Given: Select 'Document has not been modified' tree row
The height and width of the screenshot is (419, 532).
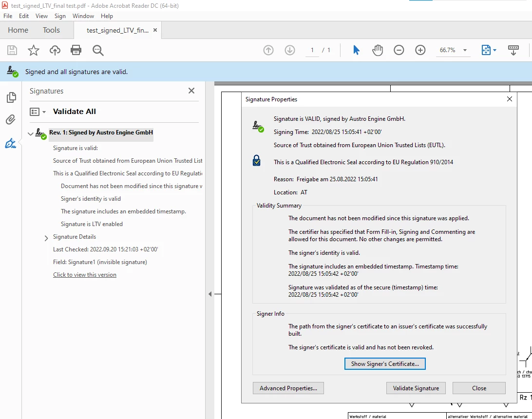Looking at the screenshot, I should (132, 186).
